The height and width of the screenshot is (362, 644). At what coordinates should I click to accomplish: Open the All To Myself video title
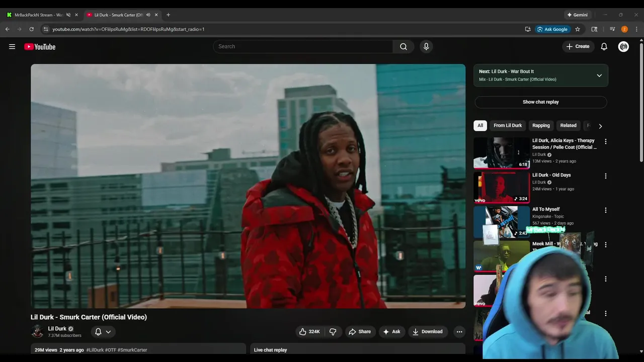coord(546,209)
